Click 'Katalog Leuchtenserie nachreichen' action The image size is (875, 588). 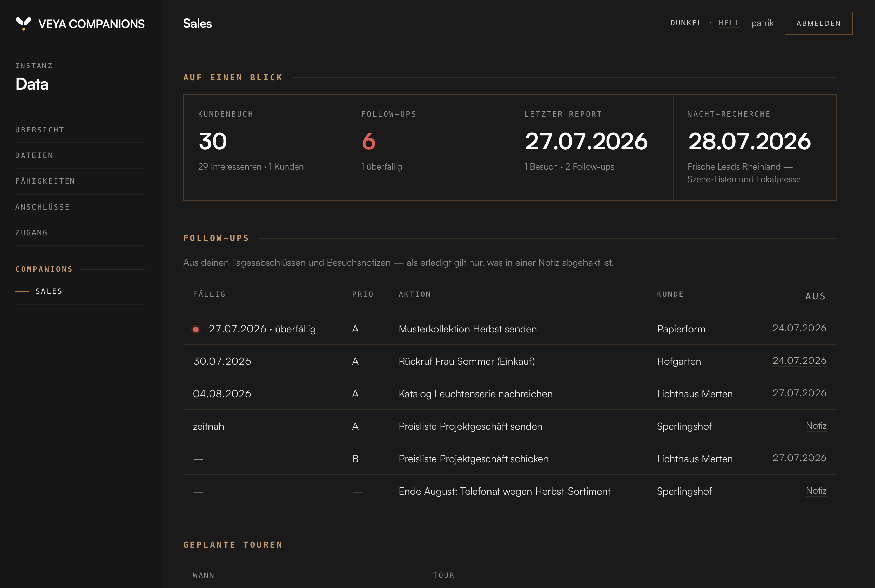[x=475, y=394]
